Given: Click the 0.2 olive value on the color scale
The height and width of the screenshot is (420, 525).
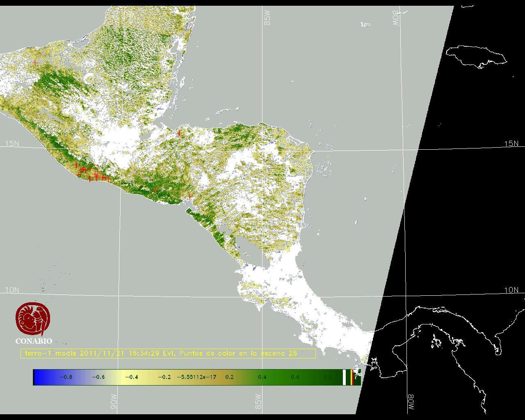Looking at the screenshot, I should (x=229, y=377).
